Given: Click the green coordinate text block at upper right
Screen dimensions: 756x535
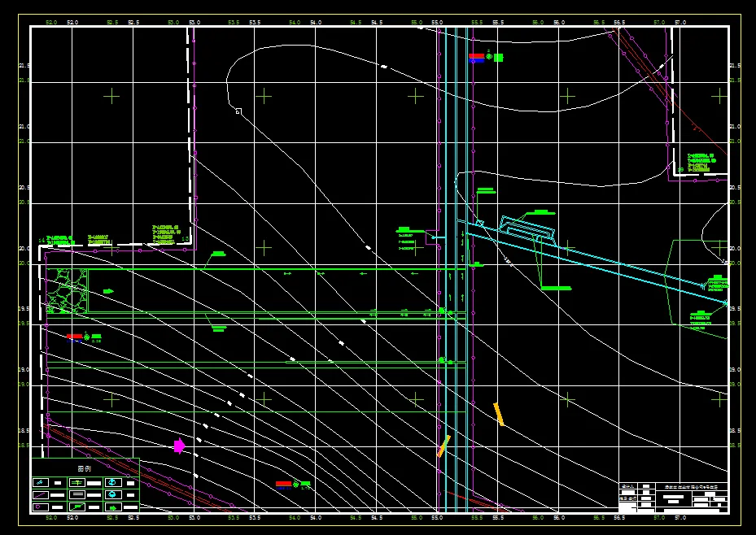Looking at the screenshot, I should 701,163.
